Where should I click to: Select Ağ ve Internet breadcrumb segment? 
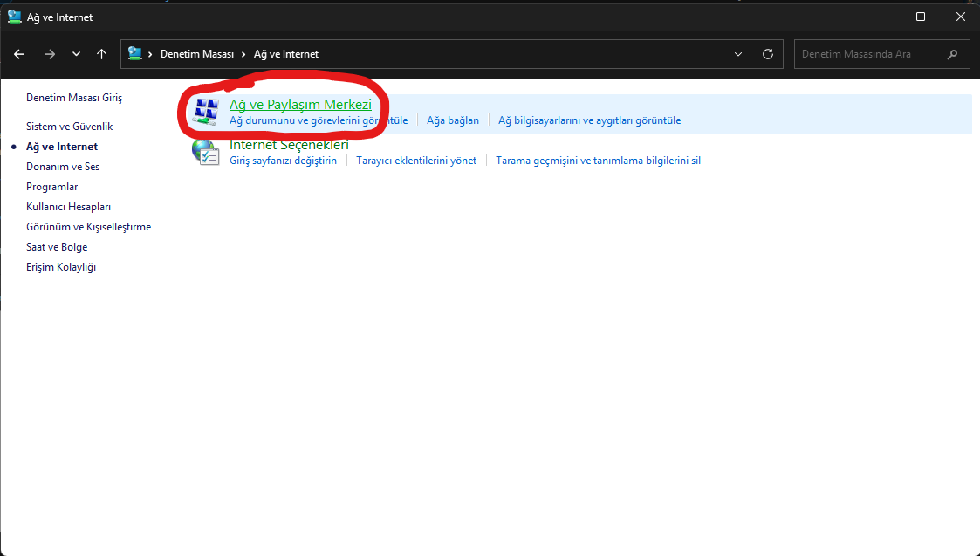(286, 54)
